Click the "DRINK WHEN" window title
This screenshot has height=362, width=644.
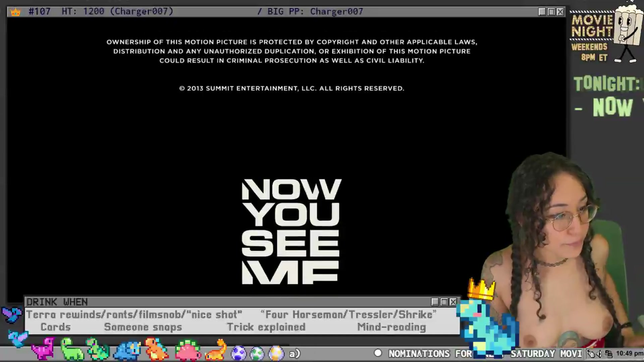(x=57, y=302)
